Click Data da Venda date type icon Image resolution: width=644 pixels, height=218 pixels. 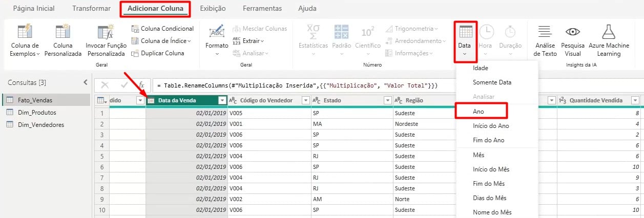point(151,100)
